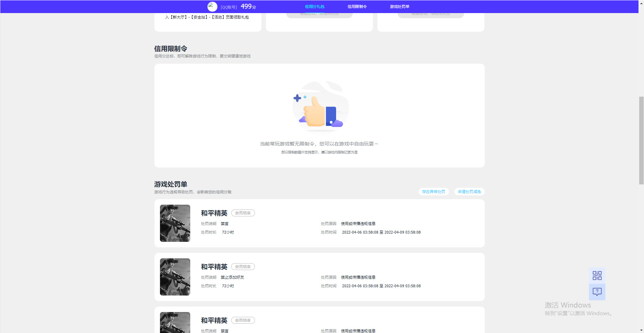Switch to the 信用分礼包 tab
Screen dimensions: 644x333
[x=314, y=7]
